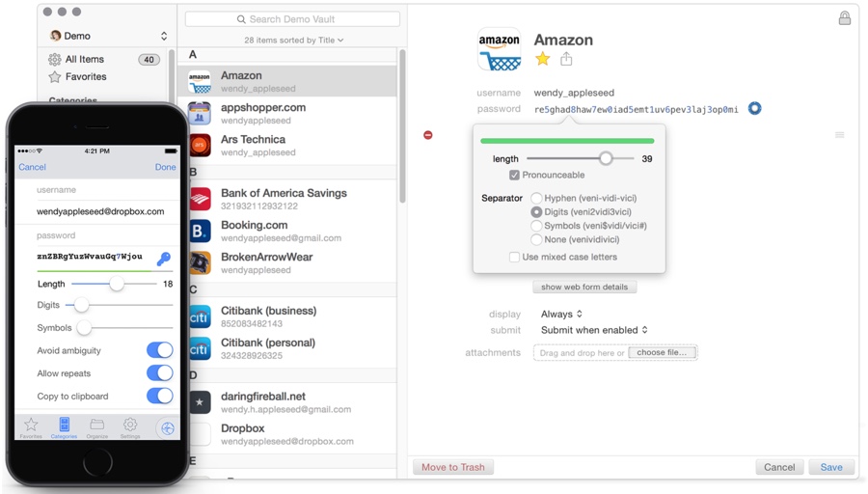Click the Search Demo Vault field
Image resolution: width=868 pixels, height=494 pixels.
292,19
